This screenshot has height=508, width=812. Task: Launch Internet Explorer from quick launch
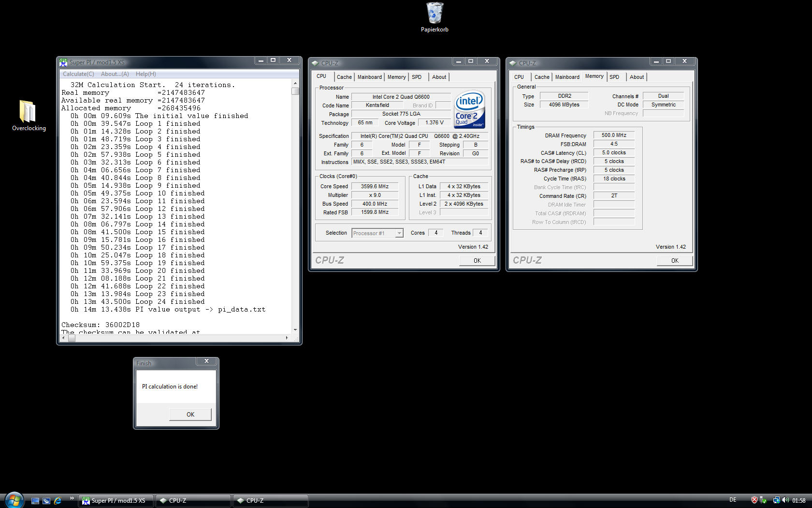coord(58,501)
